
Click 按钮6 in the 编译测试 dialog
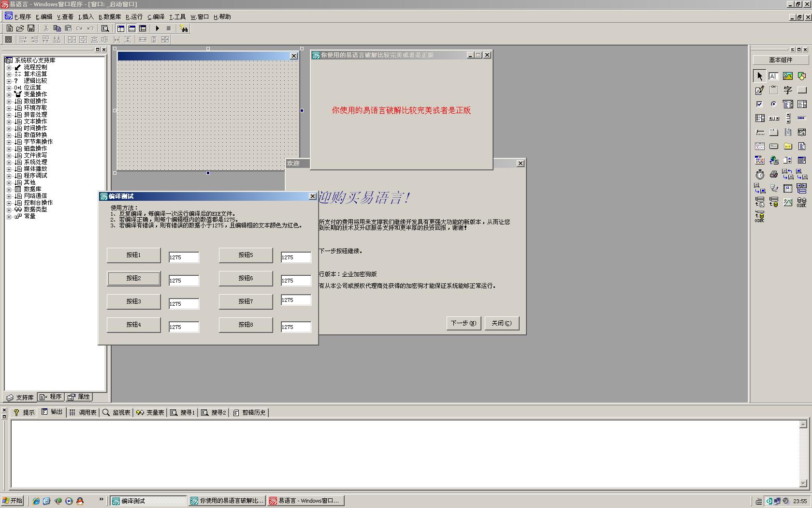(246, 278)
